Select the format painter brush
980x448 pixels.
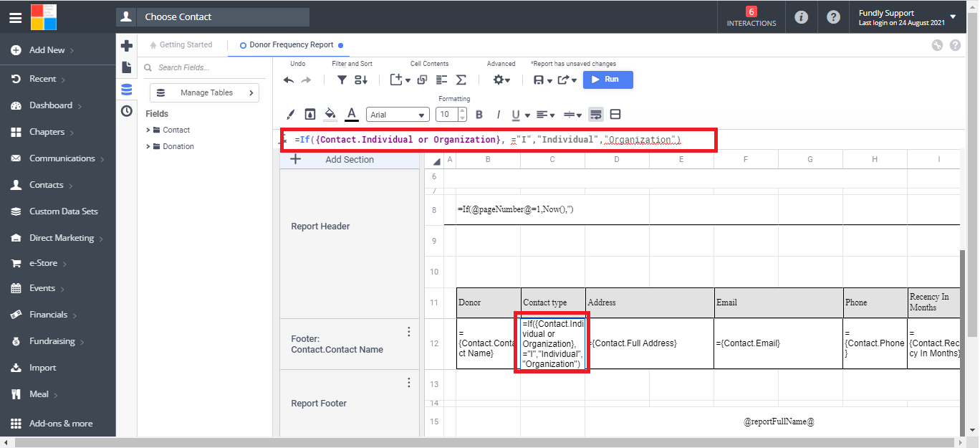[291, 115]
